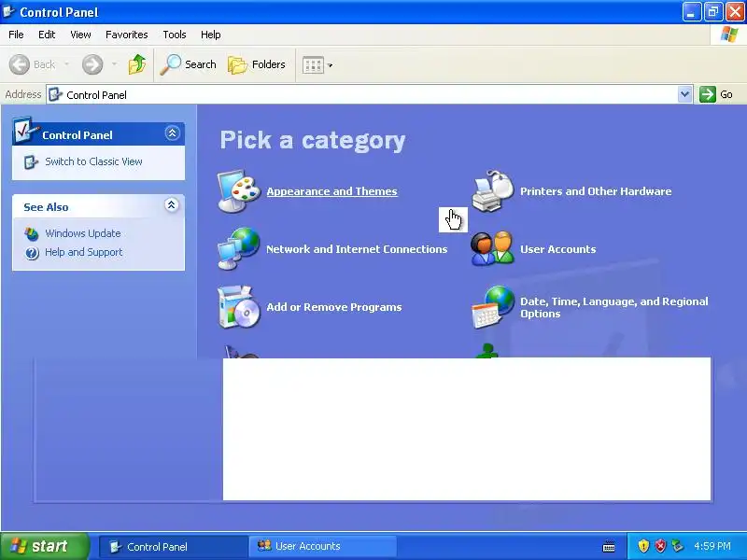This screenshot has width=747, height=560.
Task: Click the Help and Support link
Action: pyautogui.click(x=84, y=252)
